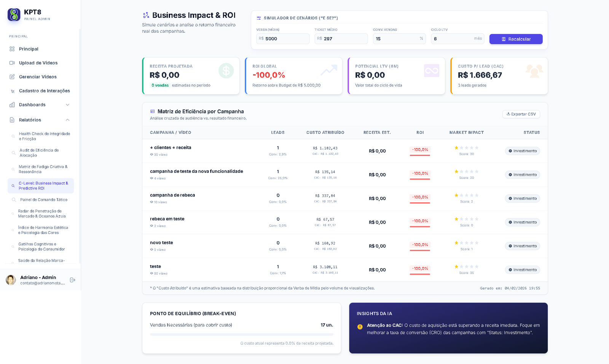Click the Verba (Mídia) input field
Viewport: 609px width, 364px height.
coord(282,38)
